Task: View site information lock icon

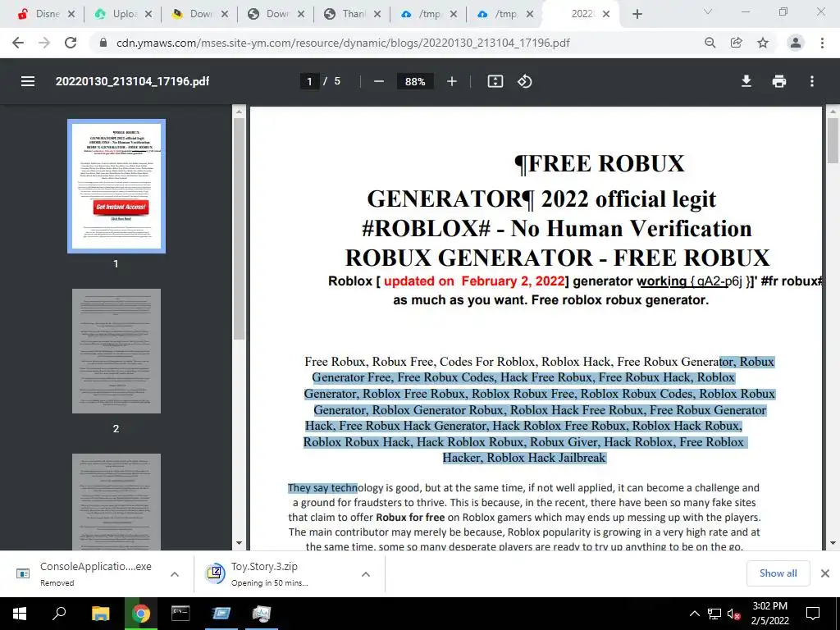Action: (x=104, y=43)
